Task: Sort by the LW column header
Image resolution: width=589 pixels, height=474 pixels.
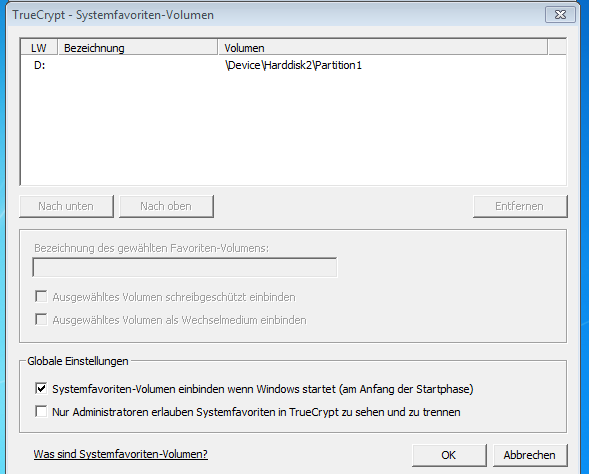Action: pyautogui.click(x=39, y=48)
